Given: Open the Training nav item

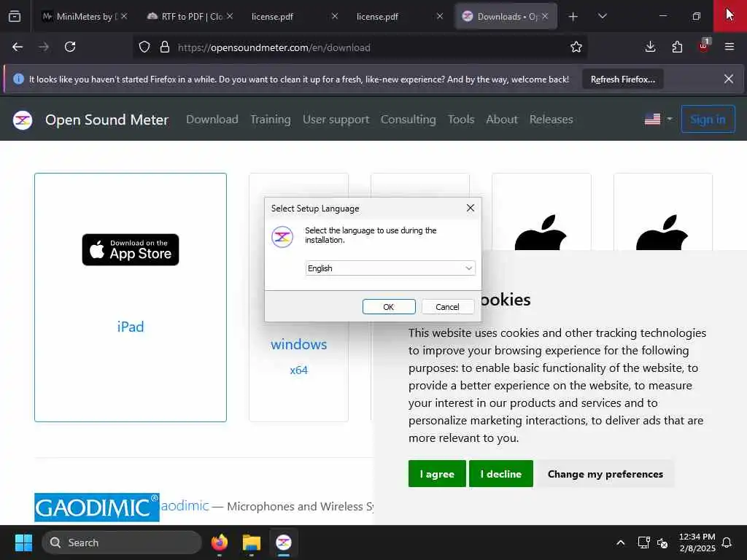Looking at the screenshot, I should tap(271, 119).
